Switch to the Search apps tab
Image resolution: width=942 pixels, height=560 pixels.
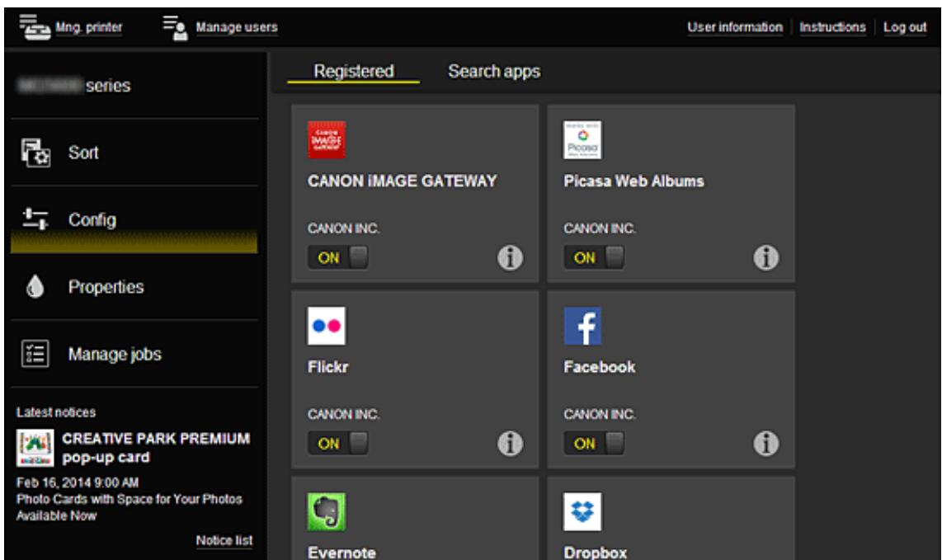[x=494, y=72]
